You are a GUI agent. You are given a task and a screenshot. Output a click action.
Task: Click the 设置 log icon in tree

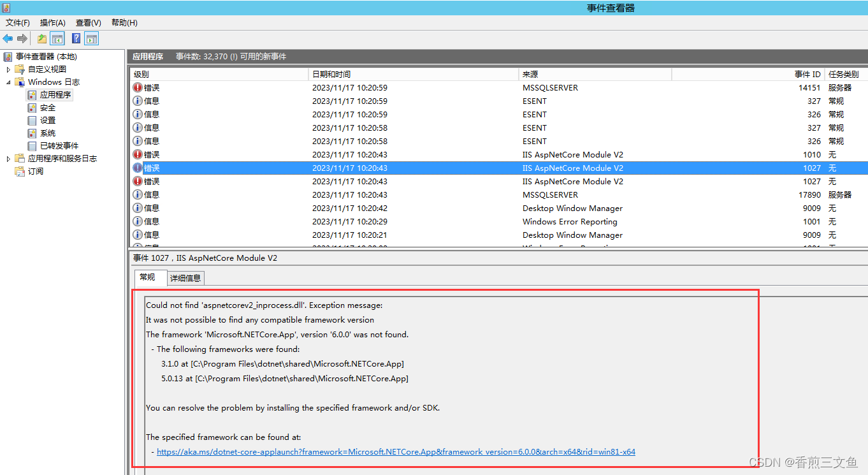[32, 121]
